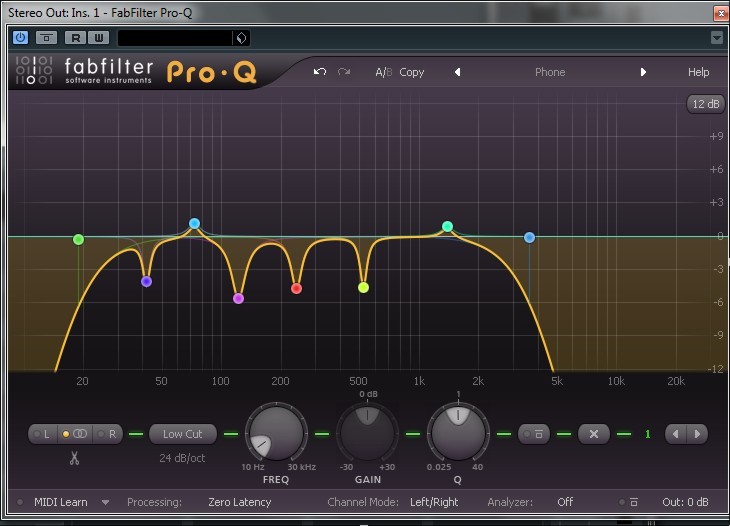Open the Left/Right channel mode menu
Screen dimensions: 730x526
pyautogui.click(x=434, y=502)
